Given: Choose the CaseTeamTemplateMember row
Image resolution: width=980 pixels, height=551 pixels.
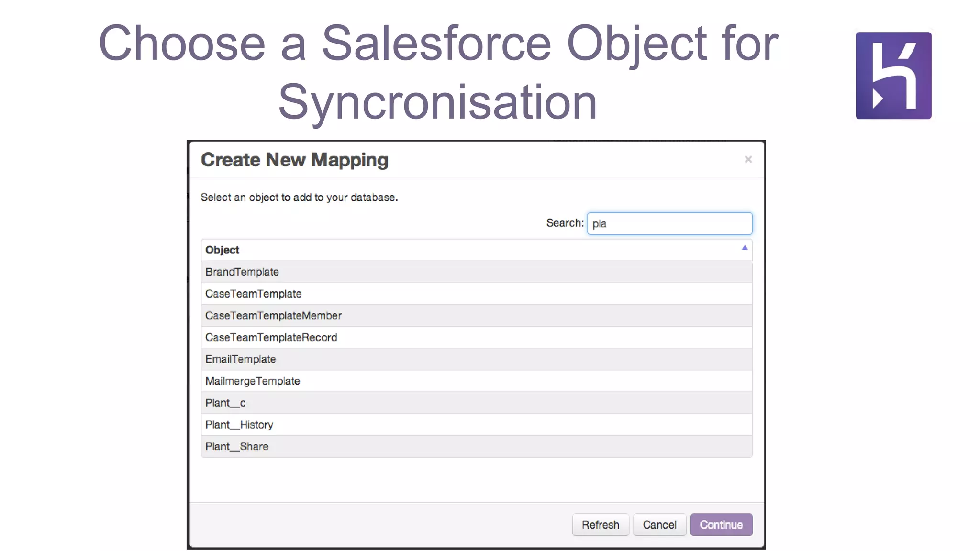Looking at the screenshot, I should tap(477, 316).
